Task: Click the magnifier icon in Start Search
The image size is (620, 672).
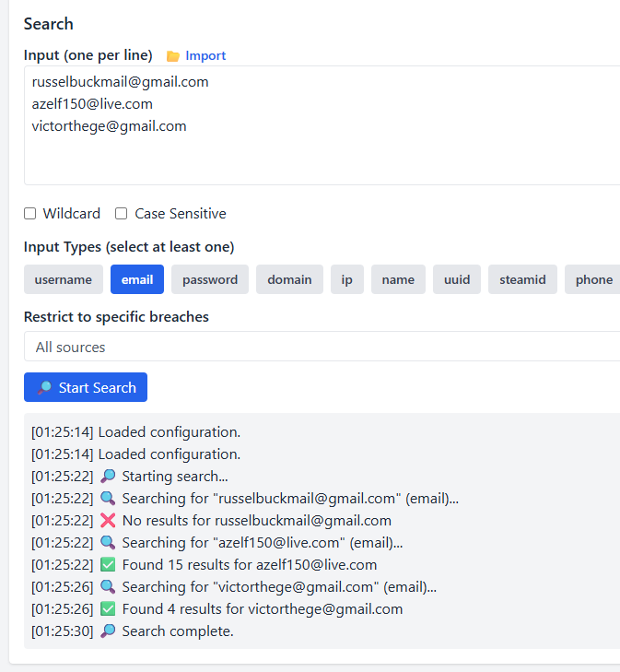Action: tap(44, 388)
